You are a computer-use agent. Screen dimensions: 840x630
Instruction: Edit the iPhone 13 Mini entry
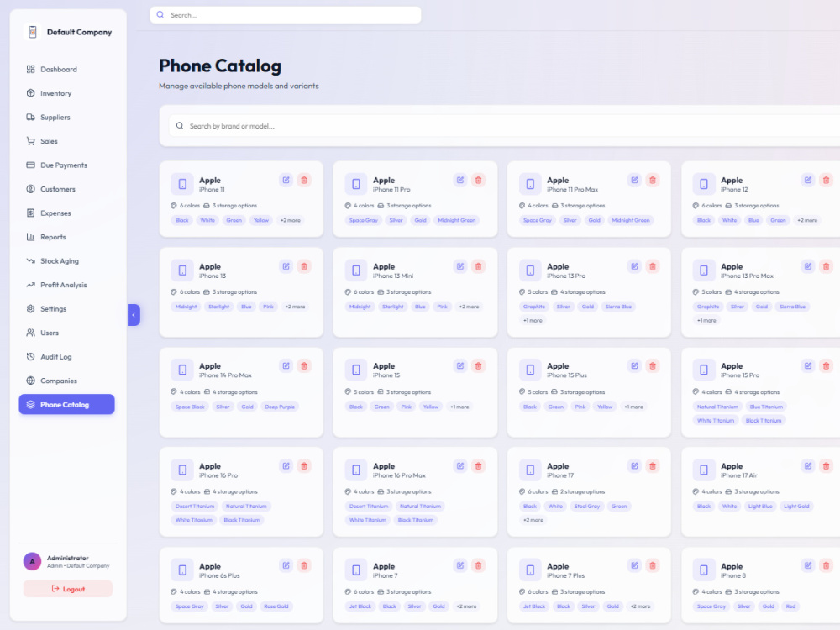tap(460, 266)
